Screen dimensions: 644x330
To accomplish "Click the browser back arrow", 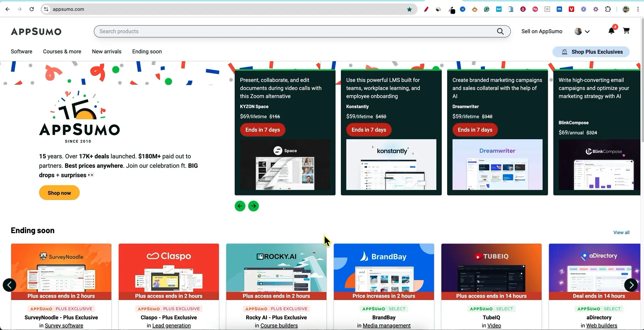I will click(8, 9).
